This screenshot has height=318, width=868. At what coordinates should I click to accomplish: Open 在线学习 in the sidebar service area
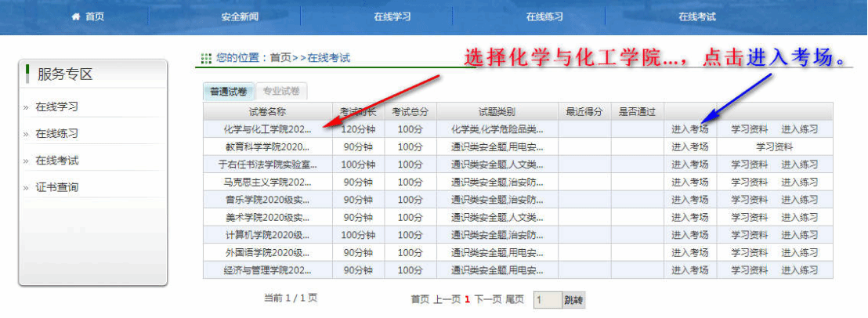(x=56, y=107)
